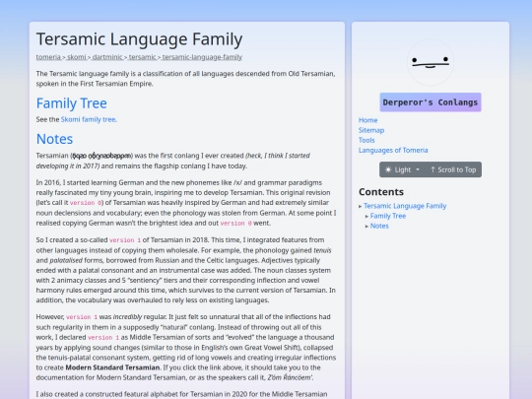Click the Contents heading in sidebar
This screenshot has width=532, height=399.
tap(381, 192)
